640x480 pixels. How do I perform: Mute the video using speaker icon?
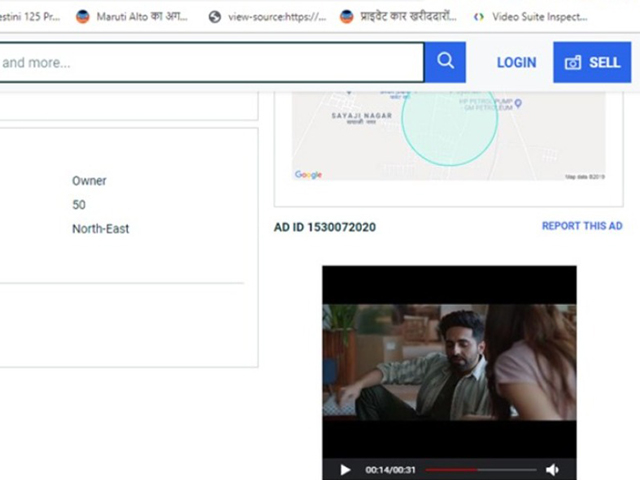(553, 469)
